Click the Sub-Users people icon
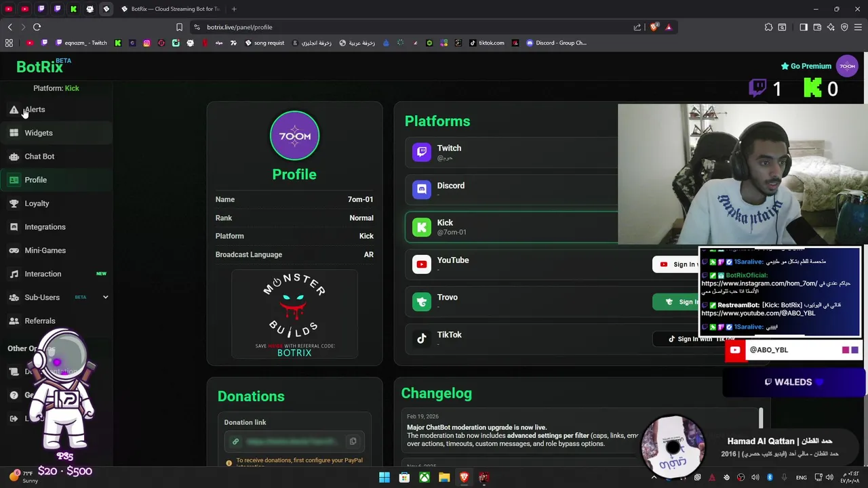868x488 pixels. [x=14, y=298]
